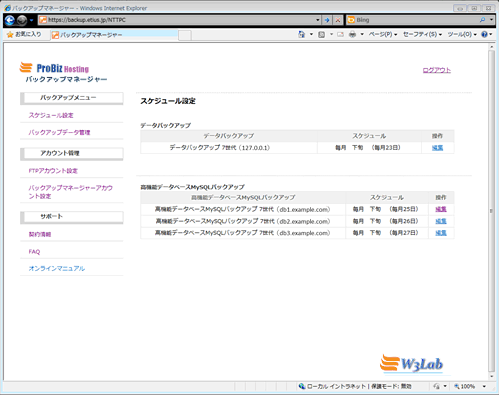Click the Bing search magnifier icon
This screenshot has height=395, width=499.
[x=482, y=20]
